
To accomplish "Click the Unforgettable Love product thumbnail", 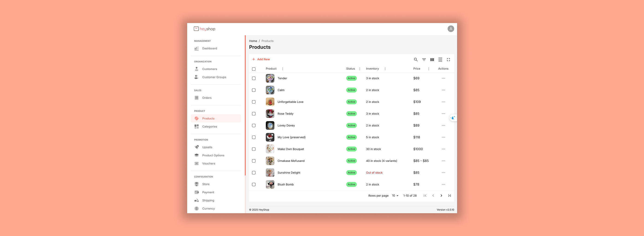I will pyautogui.click(x=270, y=102).
